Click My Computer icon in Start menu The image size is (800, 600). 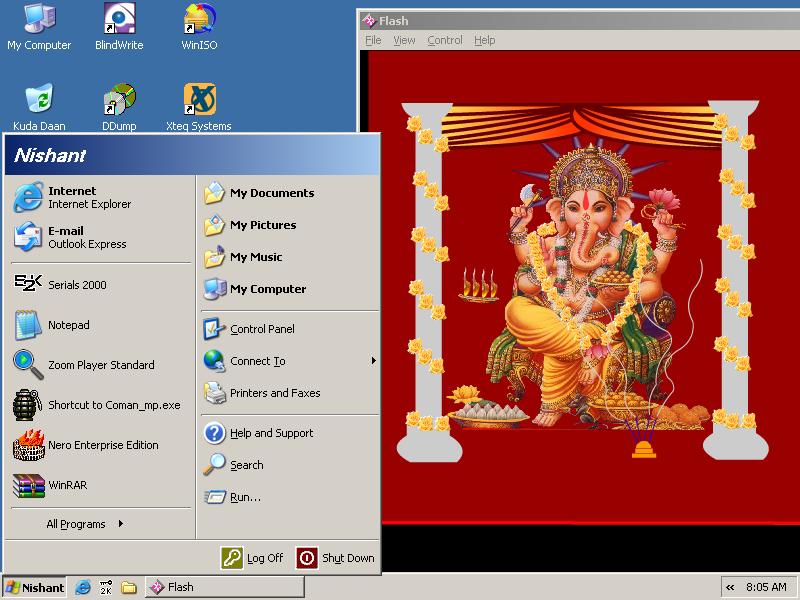214,289
